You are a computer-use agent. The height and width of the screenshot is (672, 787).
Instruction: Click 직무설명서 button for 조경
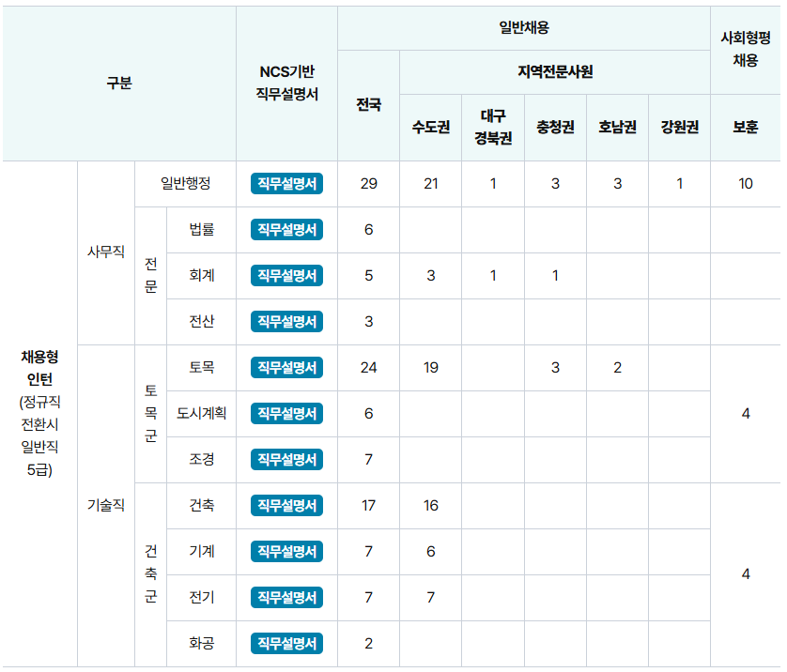286,460
